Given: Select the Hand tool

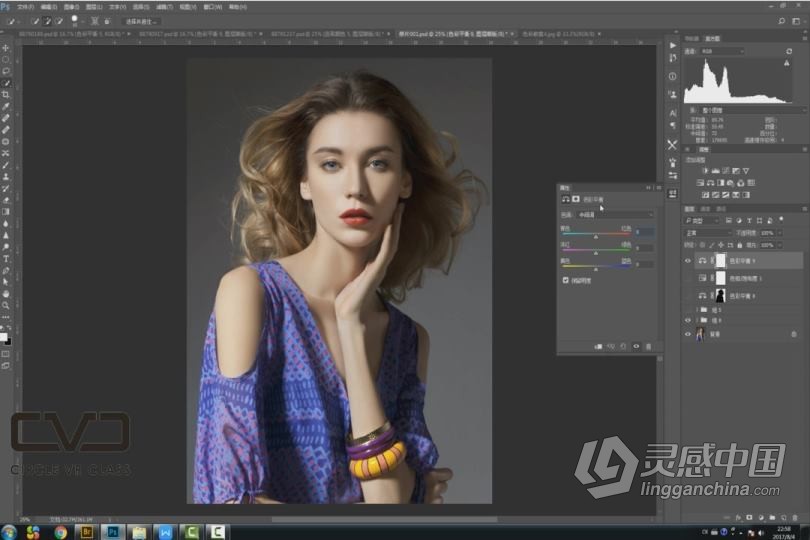Looking at the screenshot, I should click(6, 294).
